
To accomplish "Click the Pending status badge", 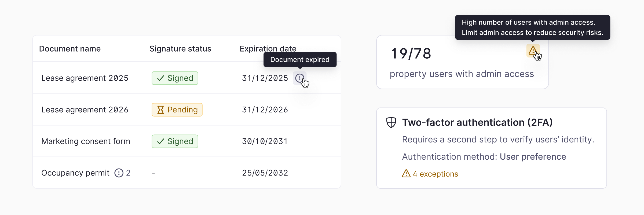I will pos(177,110).
